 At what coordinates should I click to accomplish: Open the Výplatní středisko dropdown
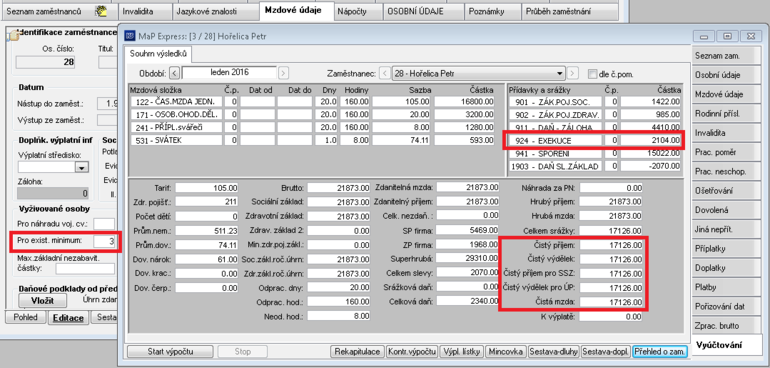point(81,168)
